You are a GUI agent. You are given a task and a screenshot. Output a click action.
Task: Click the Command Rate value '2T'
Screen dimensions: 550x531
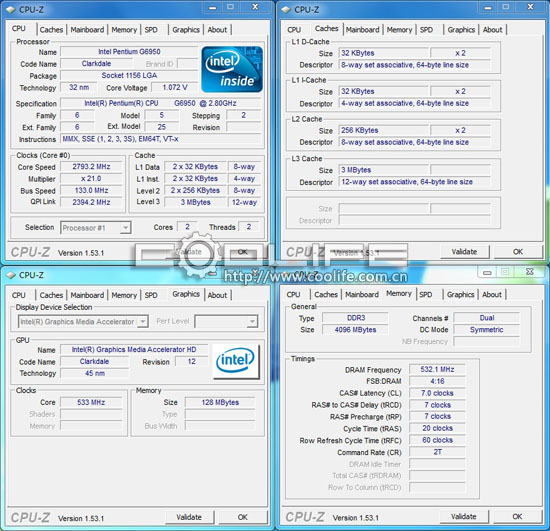(x=437, y=452)
